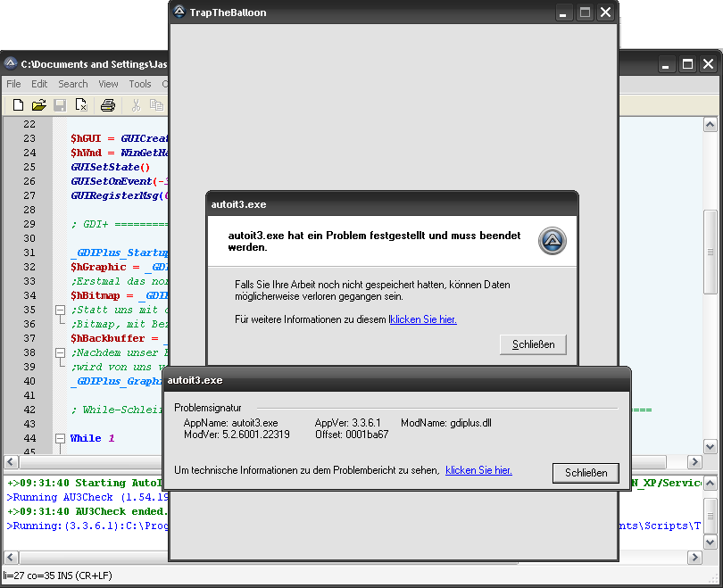Open the File menu
The height and width of the screenshot is (588, 723).
click(14, 84)
